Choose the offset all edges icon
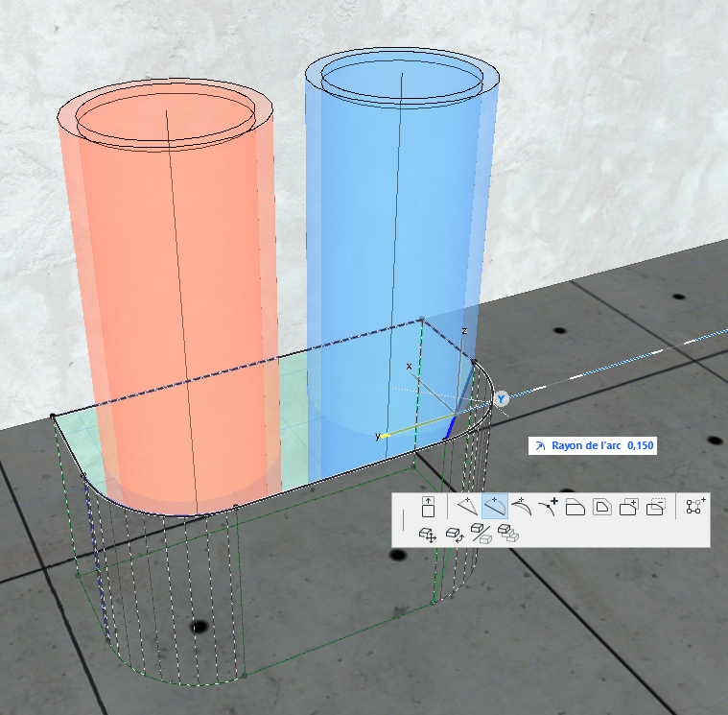The width and height of the screenshot is (728, 715). point(602,507)
